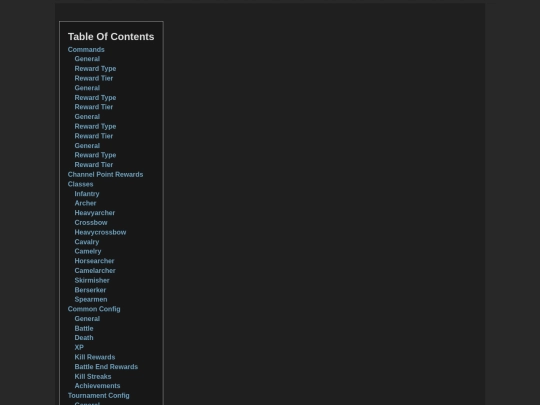Select the Heavycrossbow link

pos(101,232)
